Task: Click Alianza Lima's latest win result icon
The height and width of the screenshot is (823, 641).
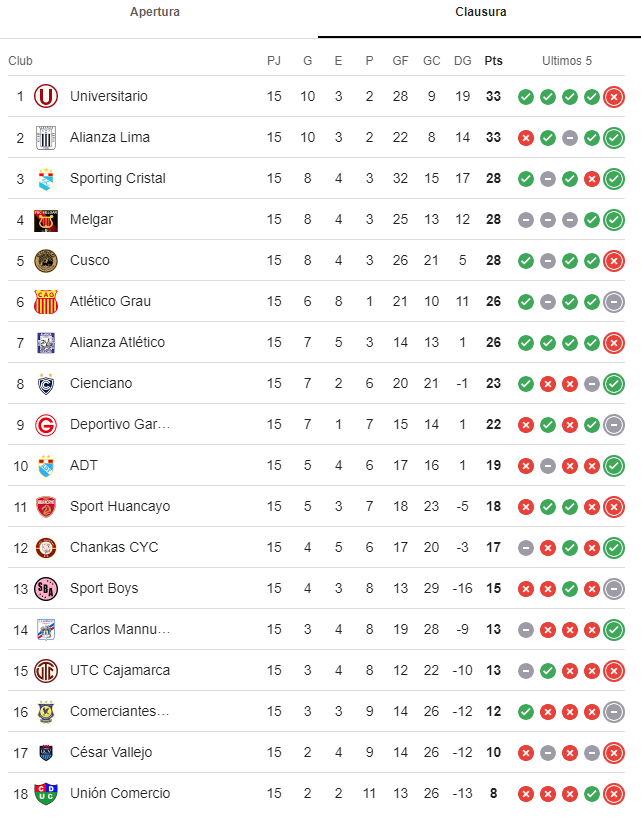Action: click(614, 138)
